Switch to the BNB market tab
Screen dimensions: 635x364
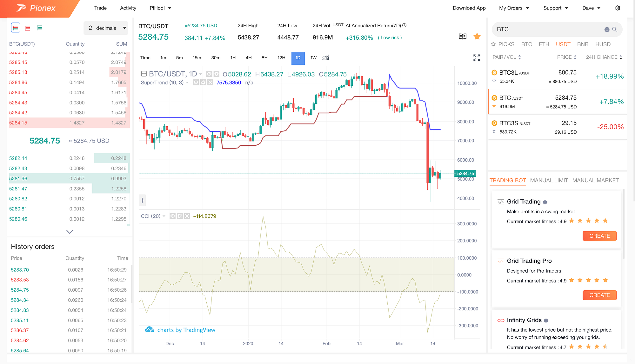(x=583, y=44)
